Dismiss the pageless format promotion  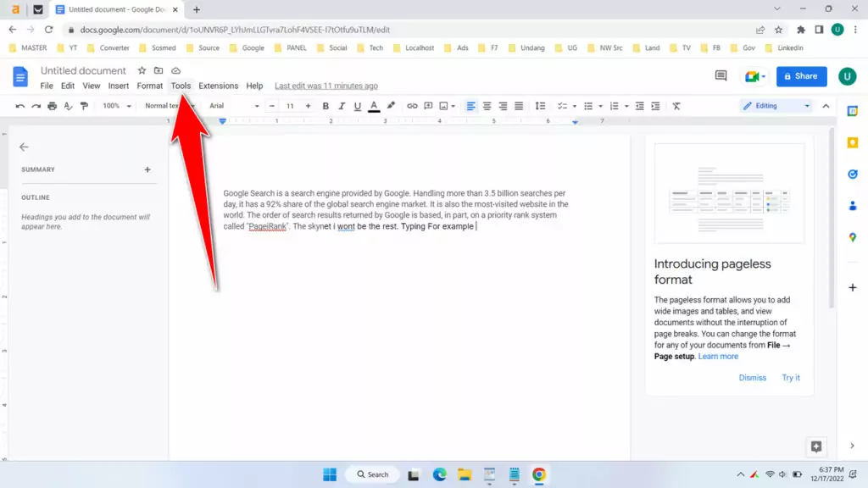[753, 377]
